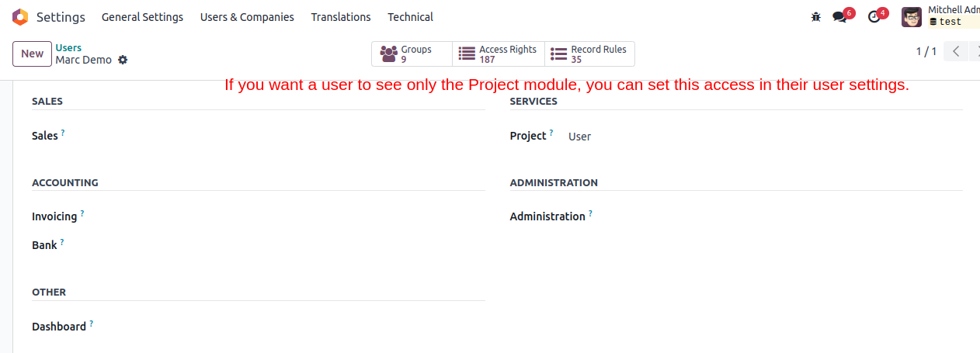Viewport: 980px width, 353px height.
Task: Go to previous record arrow
Action: [x=957, y=52]
